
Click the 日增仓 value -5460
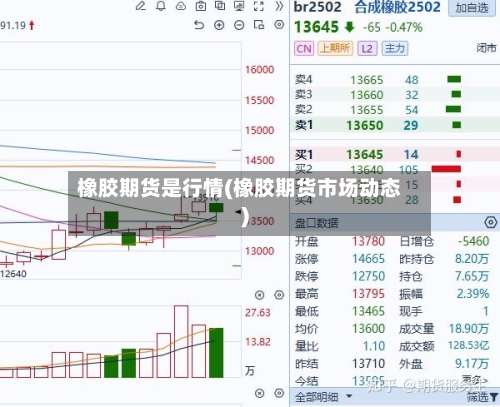click(x=473, y=241)
